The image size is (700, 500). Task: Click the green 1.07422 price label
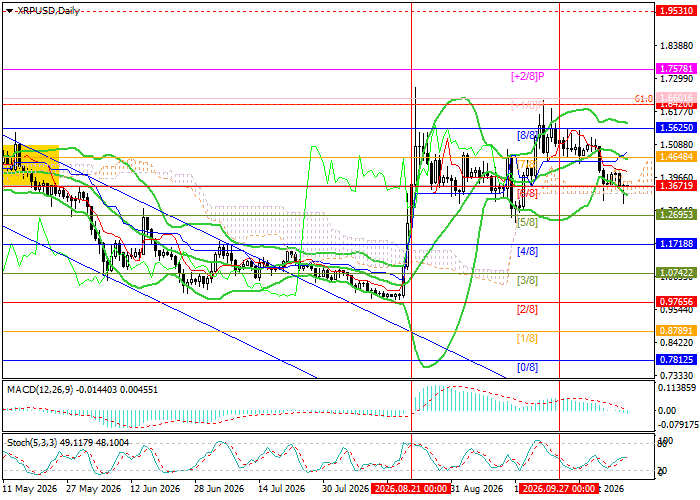click(x=676, y=273)
